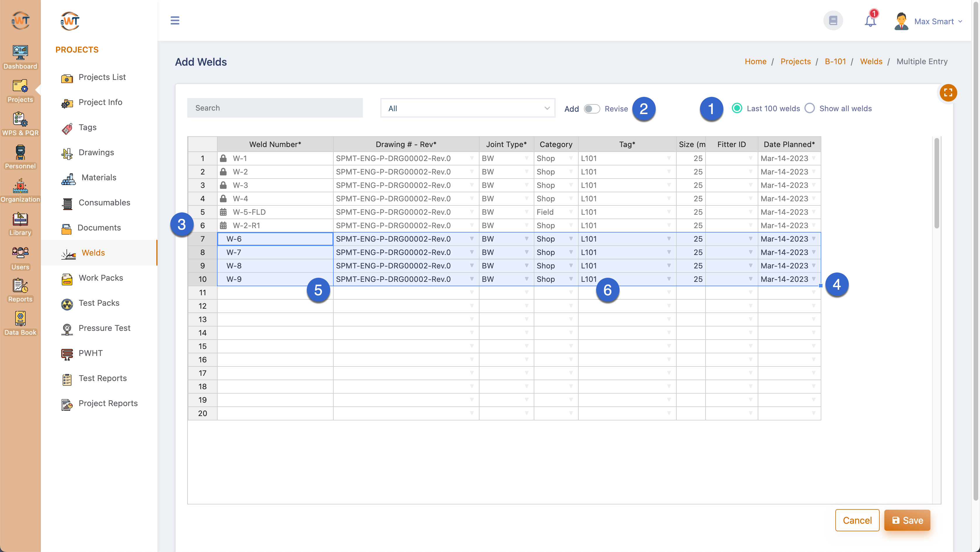The image size is (980, 552).
Task: Open the documentation book icon in header
Action: point(833,20)
